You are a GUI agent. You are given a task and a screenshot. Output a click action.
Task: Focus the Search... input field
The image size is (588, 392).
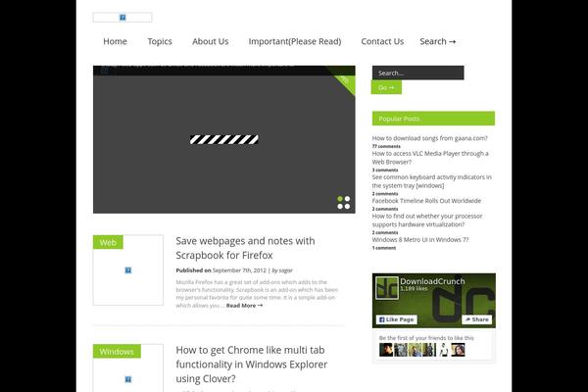click(417, 73)
